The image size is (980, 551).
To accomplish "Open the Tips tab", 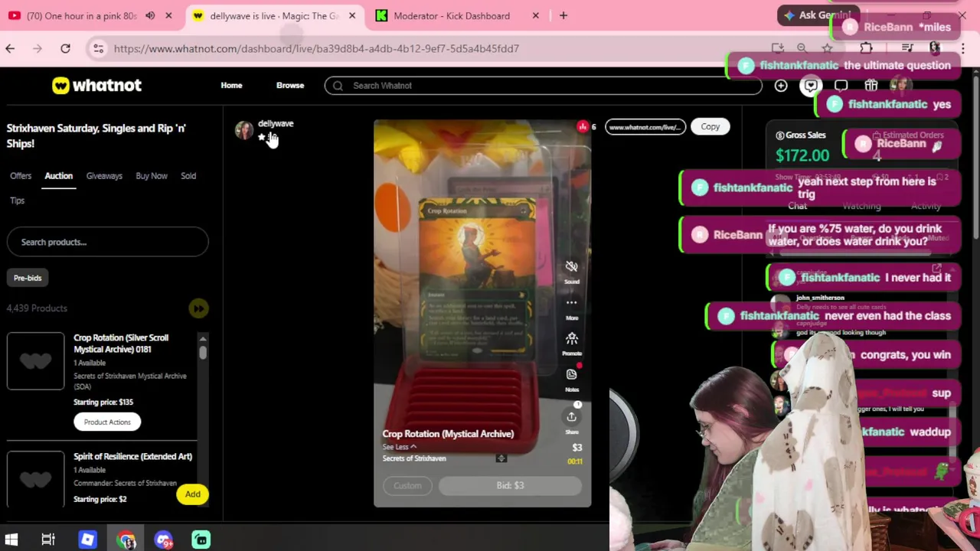I will click(x=17, y=201).
